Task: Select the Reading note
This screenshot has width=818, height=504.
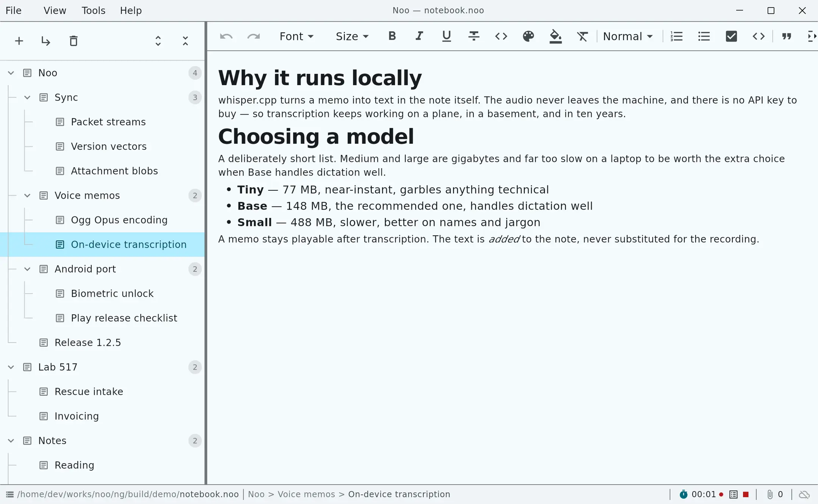Action: (102, 465)
